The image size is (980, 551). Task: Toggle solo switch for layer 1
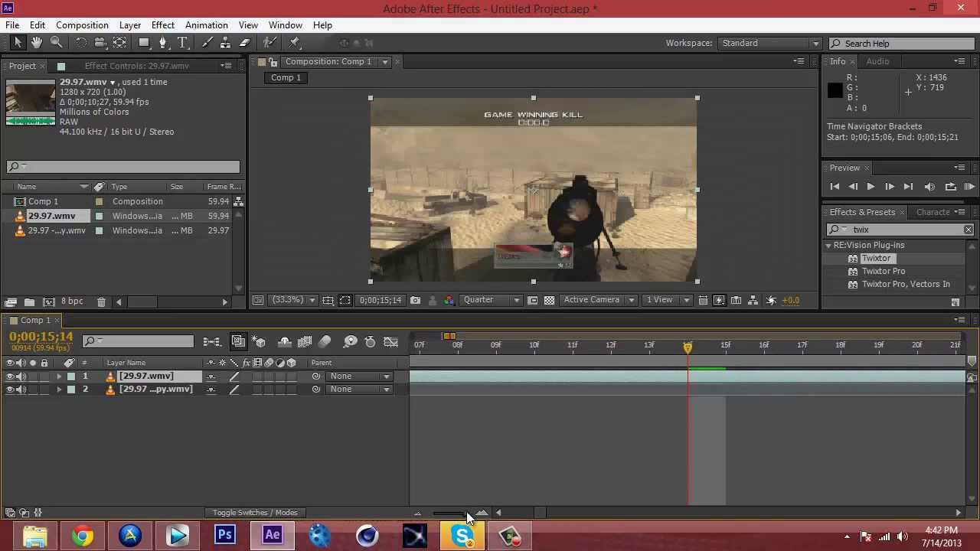(32, 376)
